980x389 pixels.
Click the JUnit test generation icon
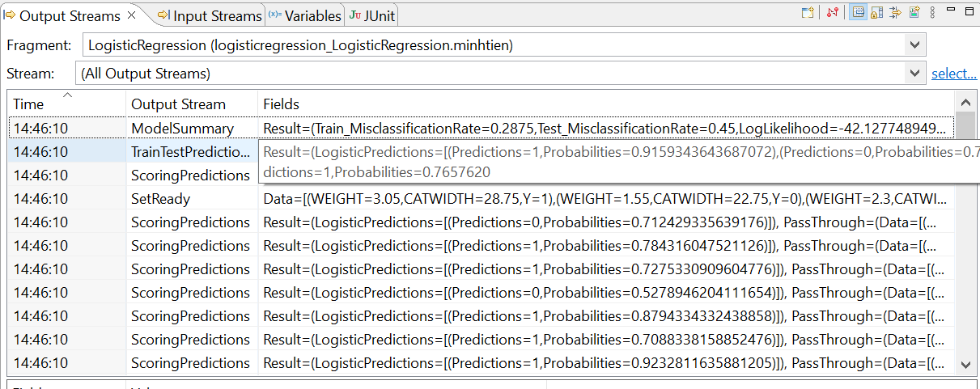click(914, 13)
